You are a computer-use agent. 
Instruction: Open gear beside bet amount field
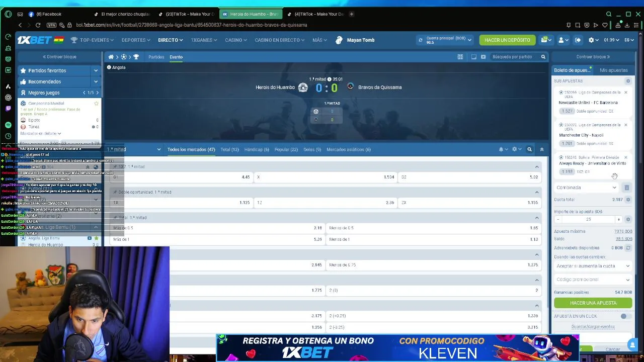[x=628, y=219]
